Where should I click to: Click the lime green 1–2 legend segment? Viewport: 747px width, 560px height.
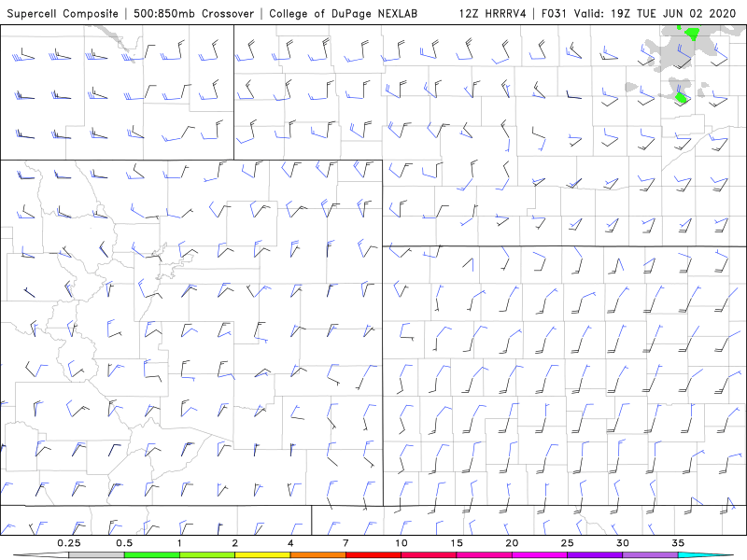[207, 555]
